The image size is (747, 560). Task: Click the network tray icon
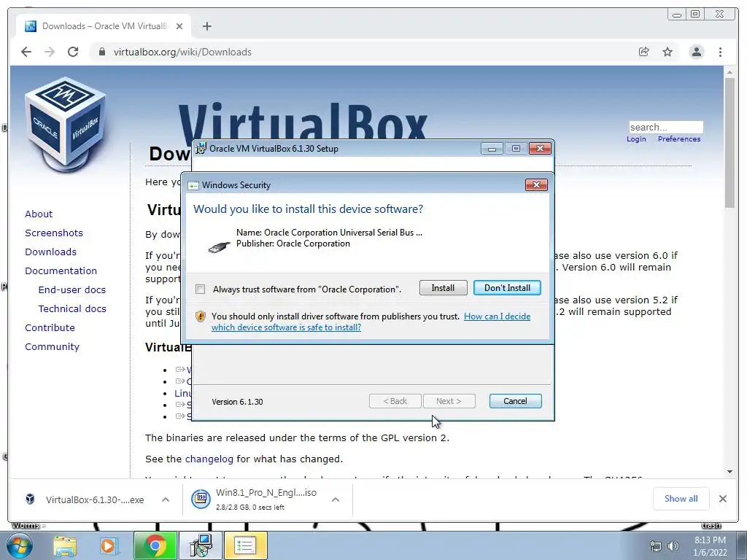coord(656,546)
